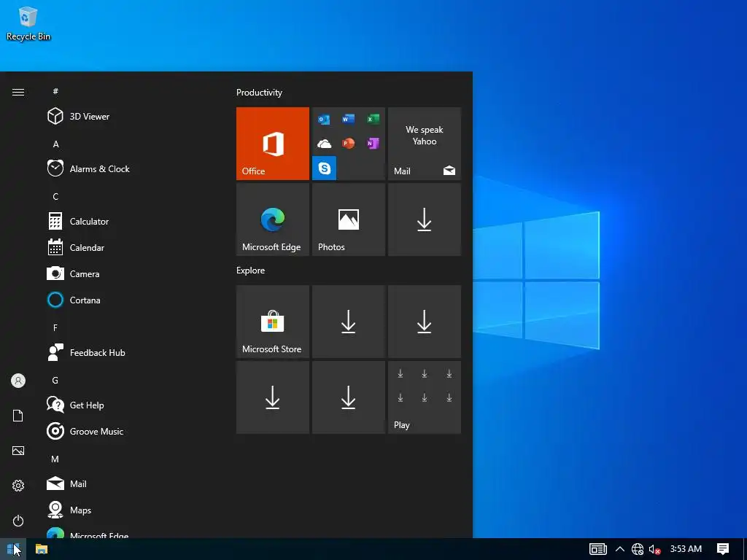Open Calendar from the app list
The width and height of the screenshot is (747, 560).
click(128, 247)
